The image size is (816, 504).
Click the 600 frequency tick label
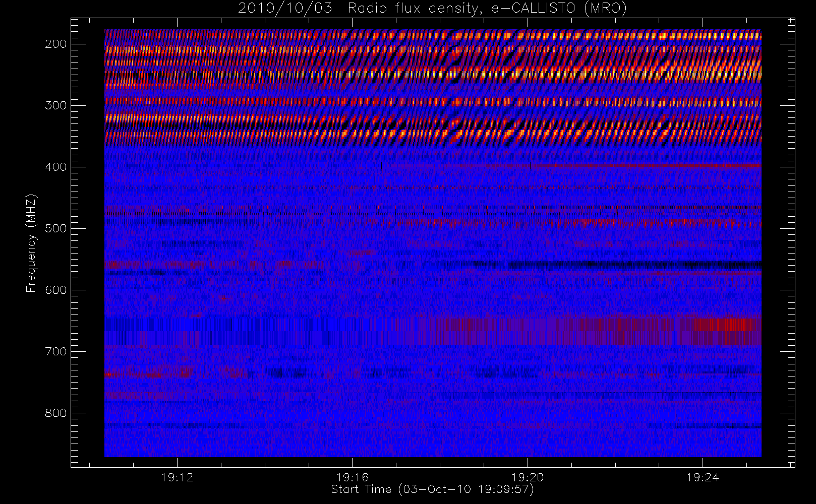56,290
